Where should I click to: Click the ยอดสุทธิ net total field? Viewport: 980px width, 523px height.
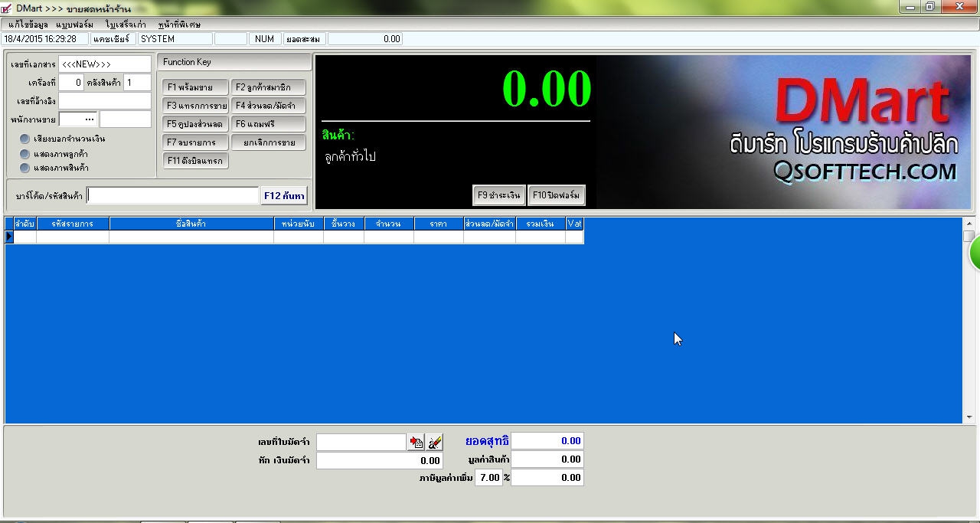547,440
